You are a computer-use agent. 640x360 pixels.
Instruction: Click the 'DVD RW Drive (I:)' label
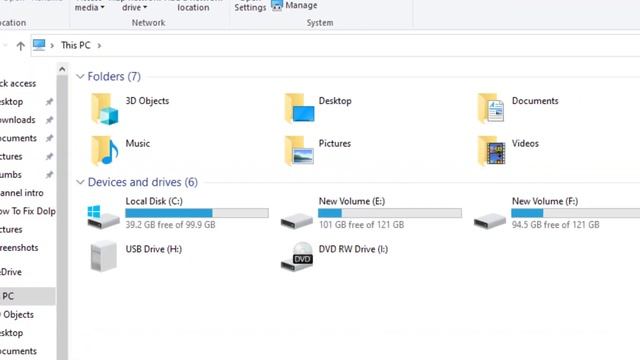[353, 249]
